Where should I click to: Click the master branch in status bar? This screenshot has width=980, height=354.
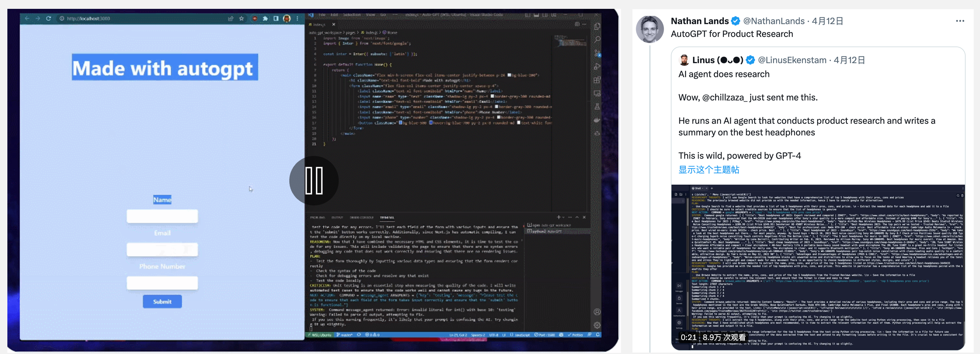[x=344, y=335]
